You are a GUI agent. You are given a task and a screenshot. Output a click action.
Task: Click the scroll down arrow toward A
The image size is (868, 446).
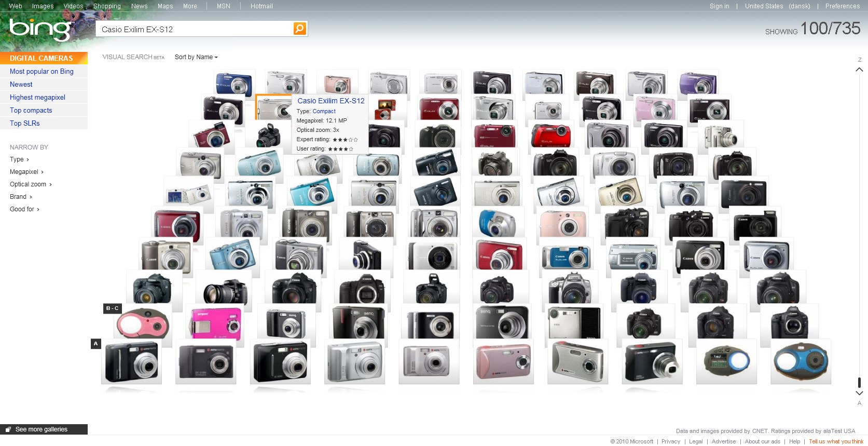pos(859,393)
